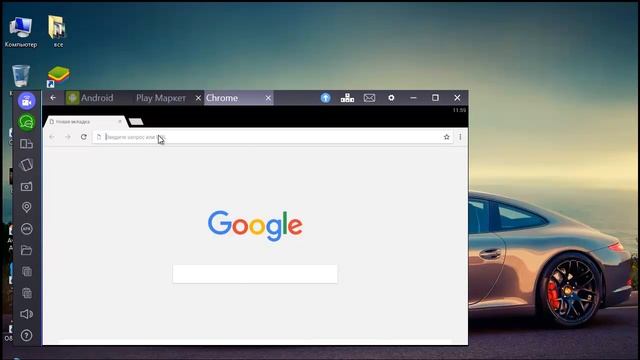Close the Play Маркет tab
The image size is (640, 360).
coord(198,98)
